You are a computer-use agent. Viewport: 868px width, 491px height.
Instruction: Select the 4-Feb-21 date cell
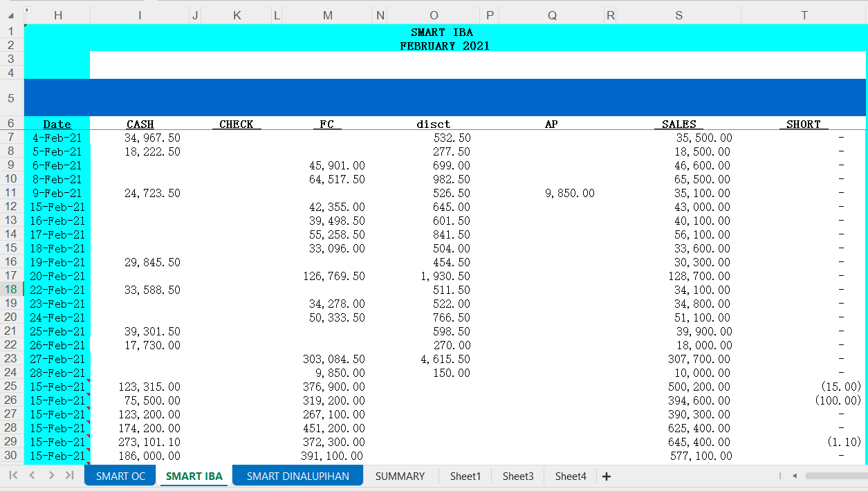point(57,138)
